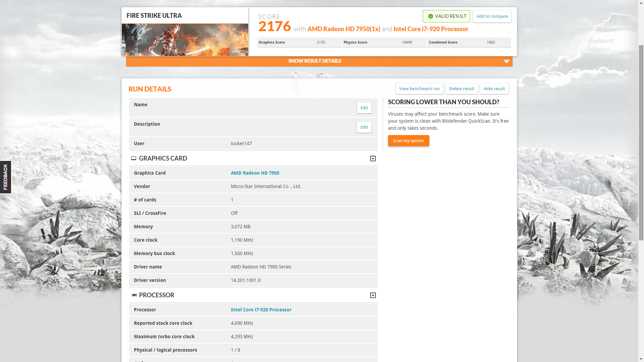Screen dimensions: 644x362
Task: Open Intel Core i7-920 Processor header link
Action: coord(431,29)
